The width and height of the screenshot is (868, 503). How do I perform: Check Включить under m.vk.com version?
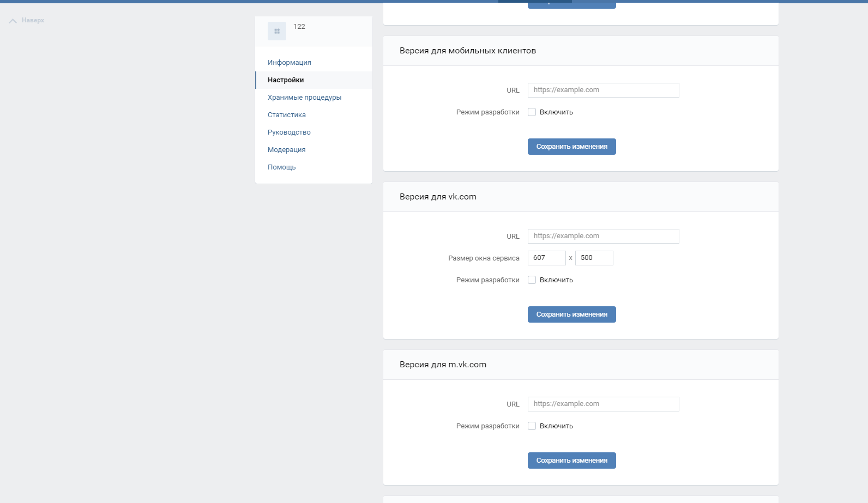(x=532, y=426)
